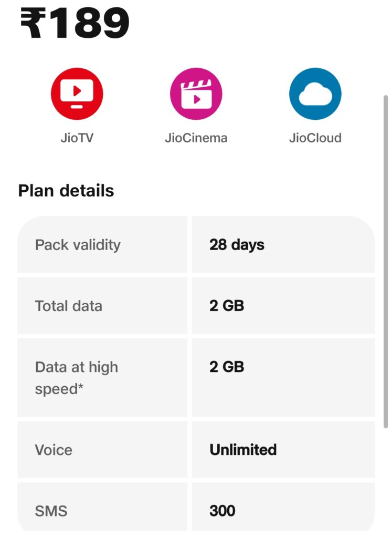Tap the SMS row label
The image size is (392, 538).
(51, 511)
